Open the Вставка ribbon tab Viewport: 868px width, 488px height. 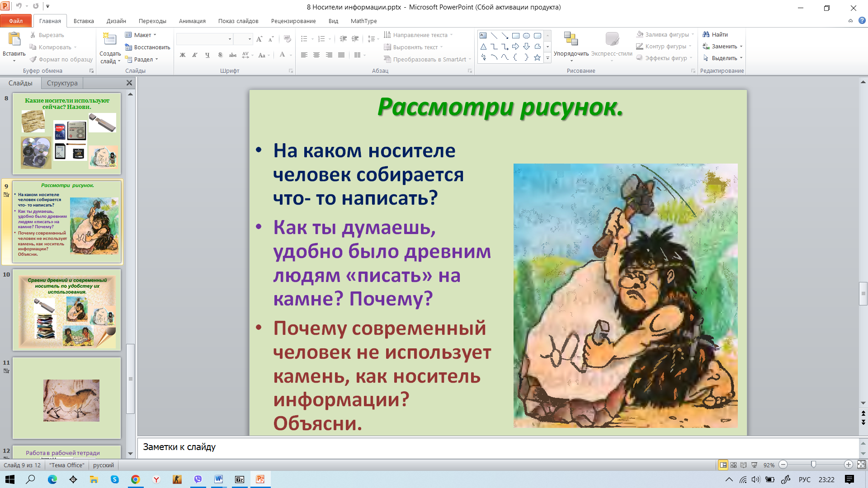pyautogui.click(x=84, y=21)
